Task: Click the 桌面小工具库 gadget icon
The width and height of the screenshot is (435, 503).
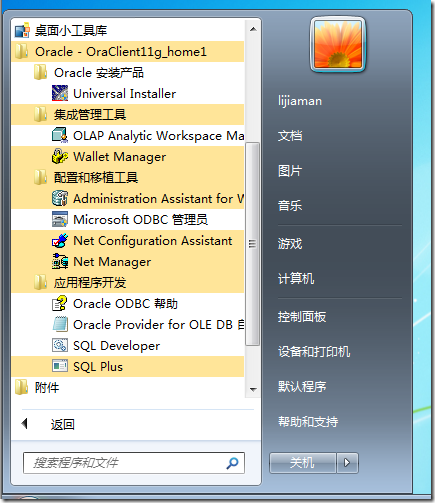Action: tap(22, 30)
